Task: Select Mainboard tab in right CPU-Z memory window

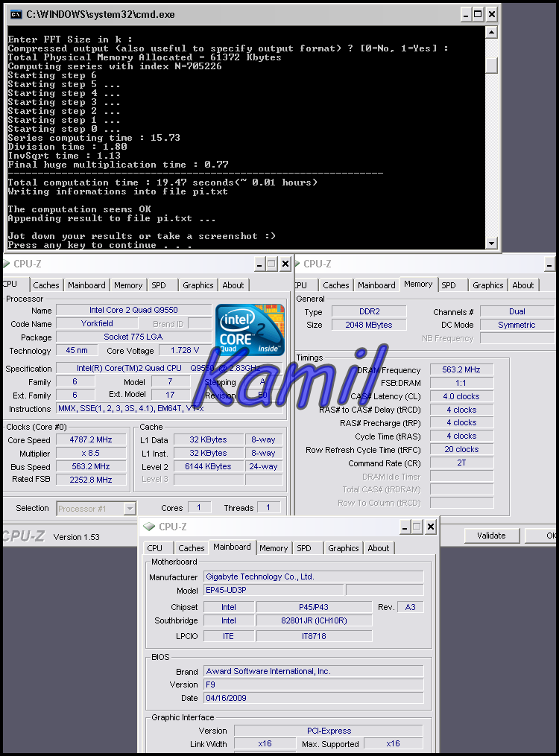Action: (x=376, y=285)
